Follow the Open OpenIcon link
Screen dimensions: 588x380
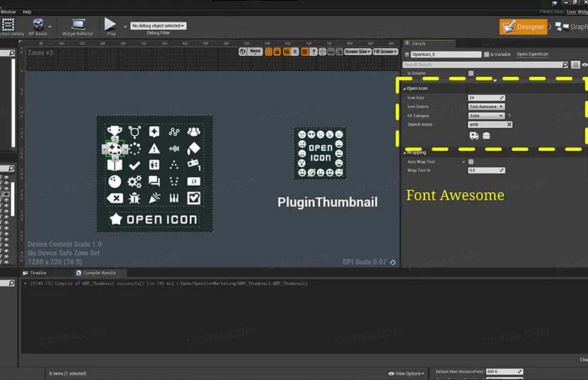point(533,54)
